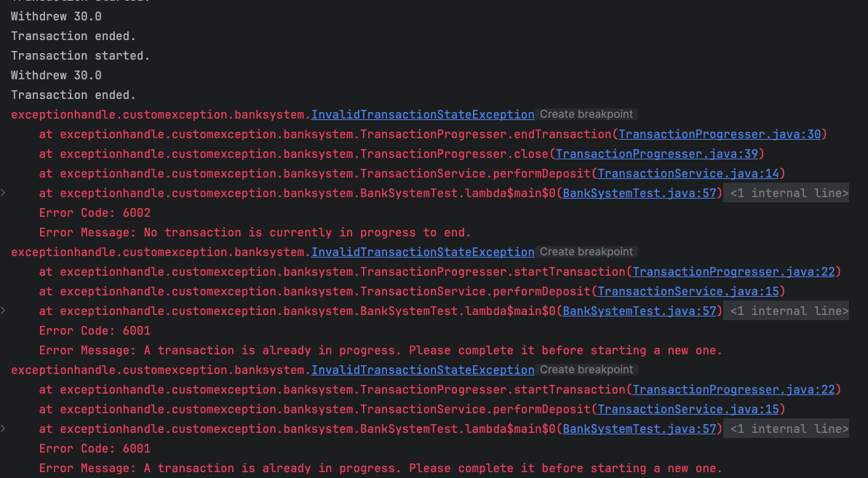Open InvalidTransactionStateException link in the middle stack trace

[423, 252]
